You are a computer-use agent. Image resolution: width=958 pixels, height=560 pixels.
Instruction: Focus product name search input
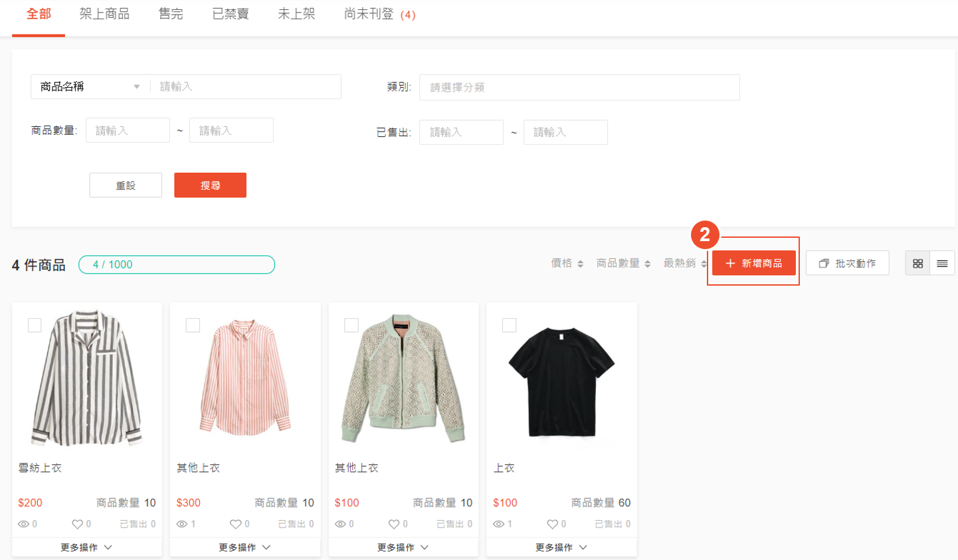pyautogui.click(x=246, y=86)
